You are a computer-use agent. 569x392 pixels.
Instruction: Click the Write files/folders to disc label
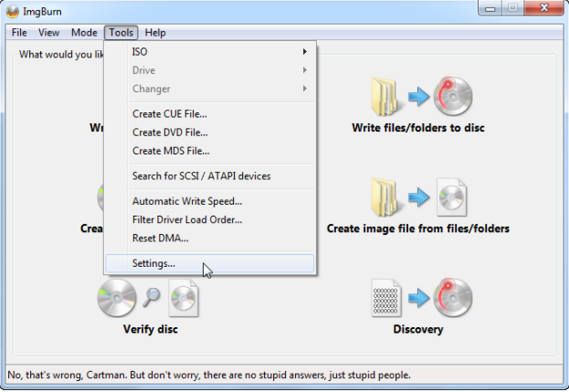pyautogui.click(x=417, y=128)
